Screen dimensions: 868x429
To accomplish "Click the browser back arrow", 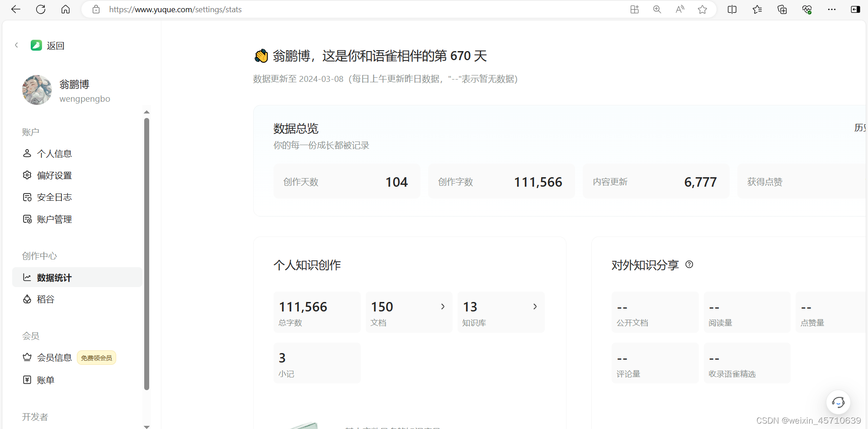I will [16, 9].
